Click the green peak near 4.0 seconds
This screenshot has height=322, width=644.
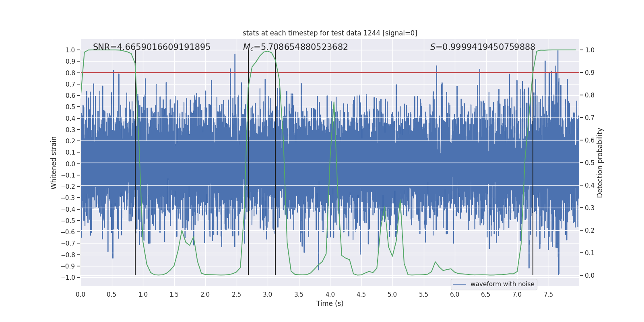pyautogui.click(x=334, y=102)
